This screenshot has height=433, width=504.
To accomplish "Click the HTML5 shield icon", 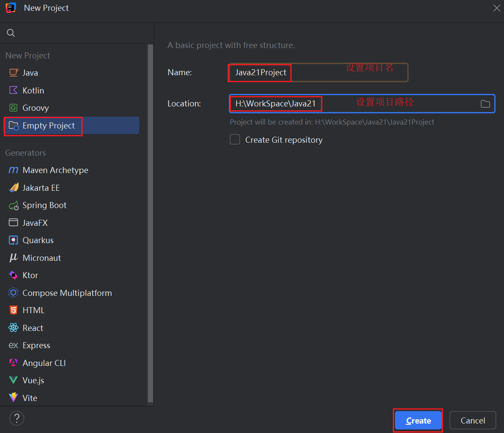I will pos(13,310).
